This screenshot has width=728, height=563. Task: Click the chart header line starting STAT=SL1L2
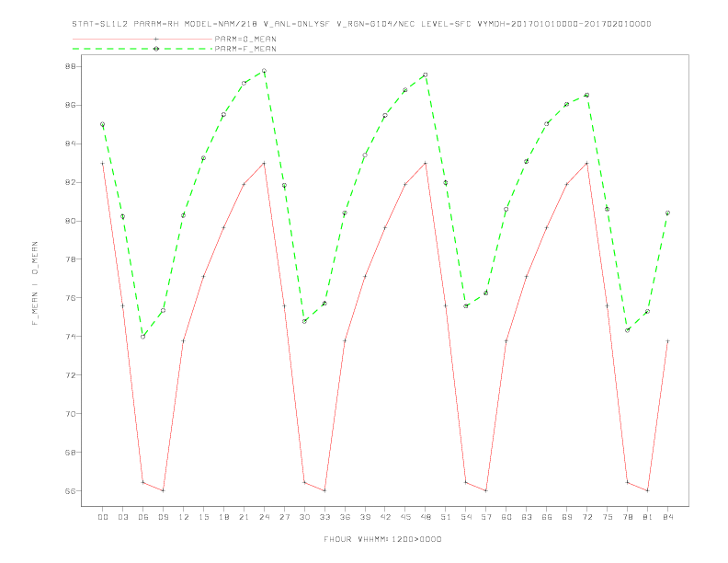coord(361,24)
